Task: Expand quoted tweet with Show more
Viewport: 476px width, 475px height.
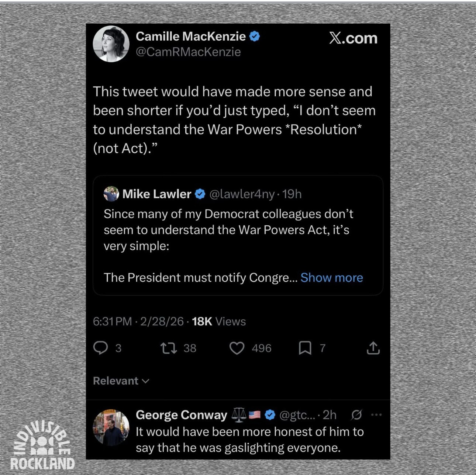Action: tap(331, 277)
